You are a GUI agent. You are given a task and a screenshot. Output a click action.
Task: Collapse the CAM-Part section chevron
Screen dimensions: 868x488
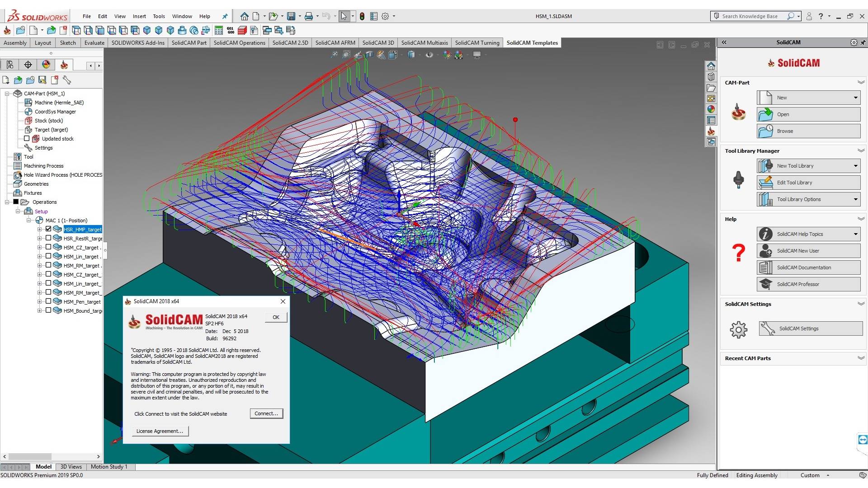861,82
